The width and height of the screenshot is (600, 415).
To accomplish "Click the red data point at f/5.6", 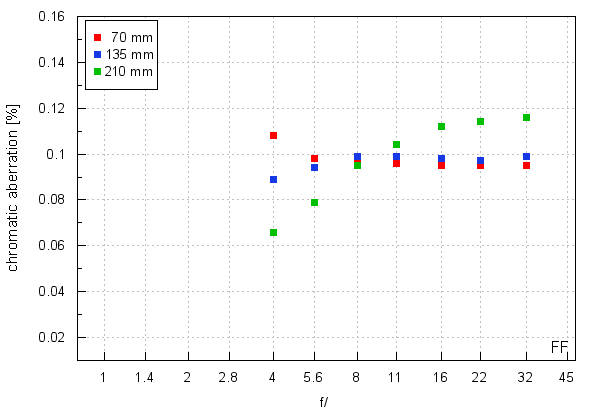I will 314,158.
